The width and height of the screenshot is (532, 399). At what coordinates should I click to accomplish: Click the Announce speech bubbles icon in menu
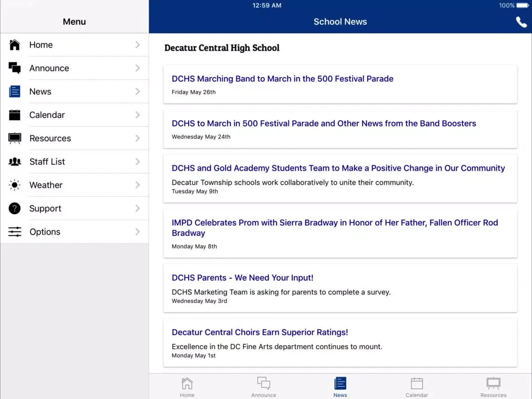15,68
